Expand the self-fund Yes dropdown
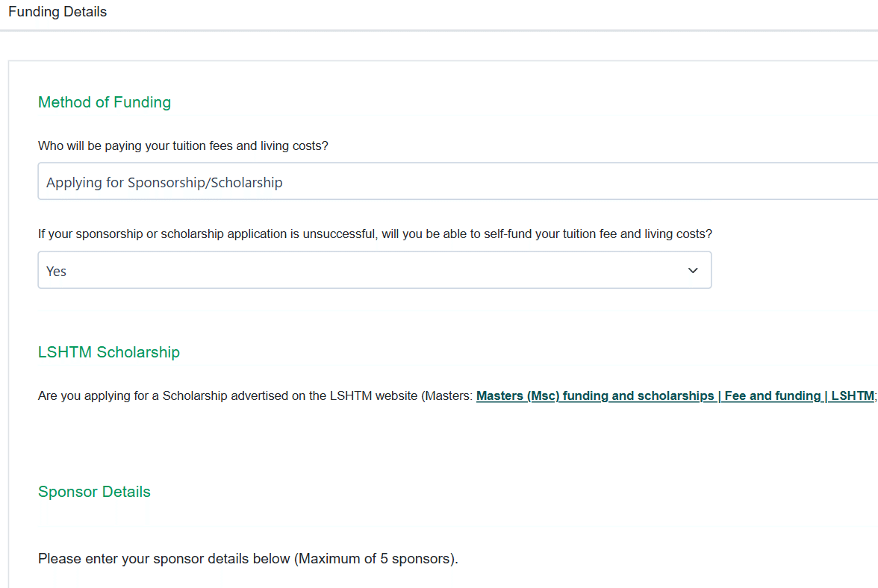 tap(374, 271)
